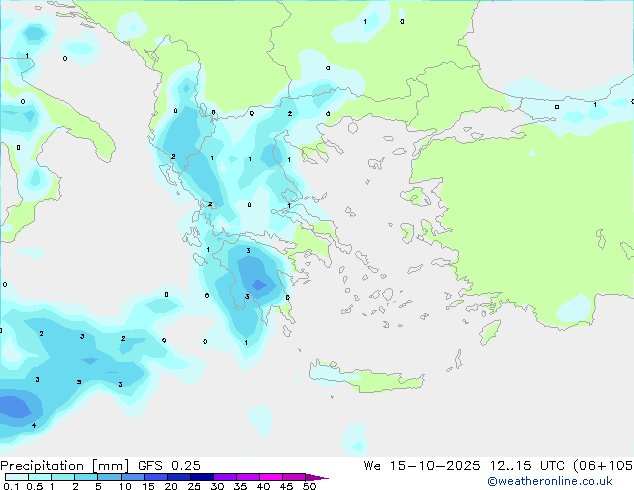This screenshot has width=634, height=490.
Task: Pick the 1–2 mm legend color box
Action: [x=63, y=477]
